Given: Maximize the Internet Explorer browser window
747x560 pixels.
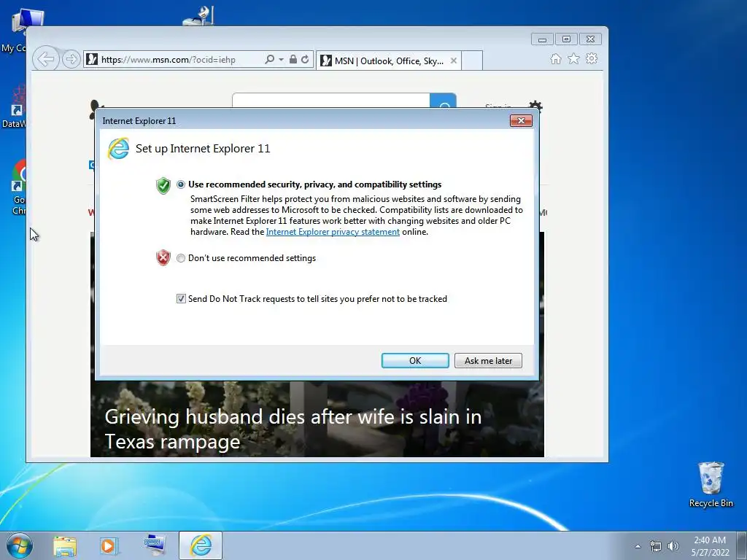Looking at the screenshot, I should click(566, 39).
